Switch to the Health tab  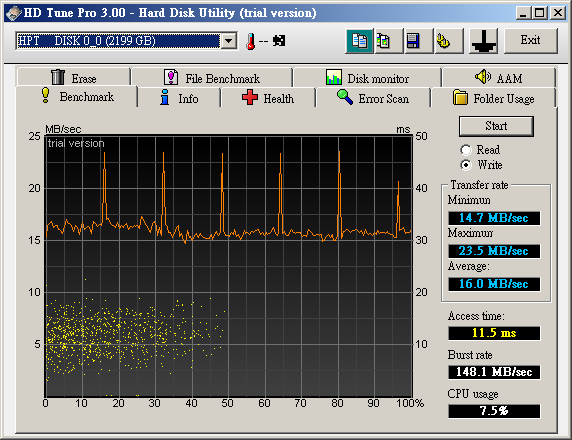[x=268, y=98]
